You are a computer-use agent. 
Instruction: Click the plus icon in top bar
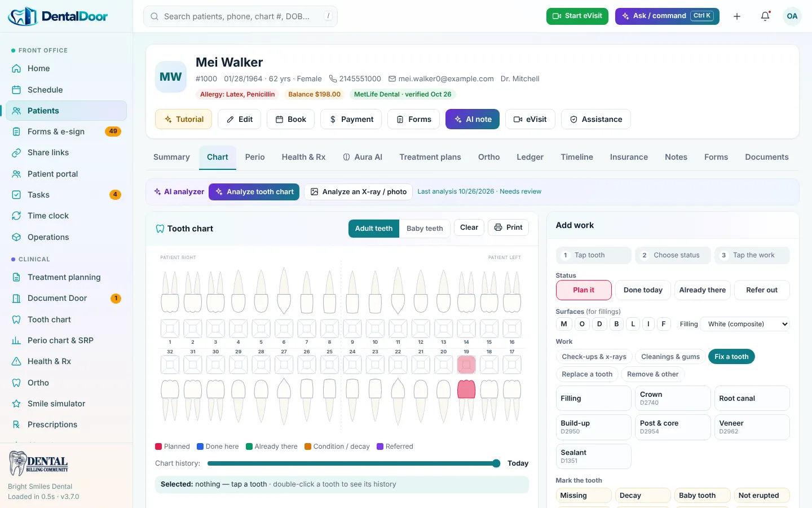pos(737,16)
